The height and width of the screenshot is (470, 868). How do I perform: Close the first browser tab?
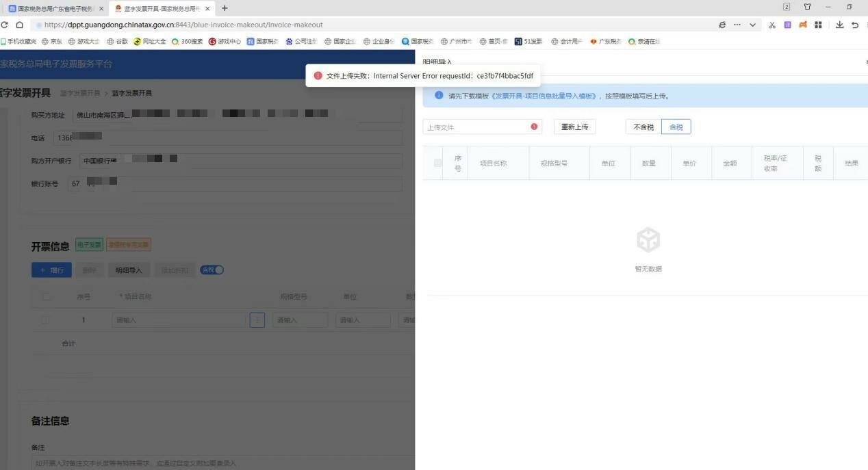point(102,8)
